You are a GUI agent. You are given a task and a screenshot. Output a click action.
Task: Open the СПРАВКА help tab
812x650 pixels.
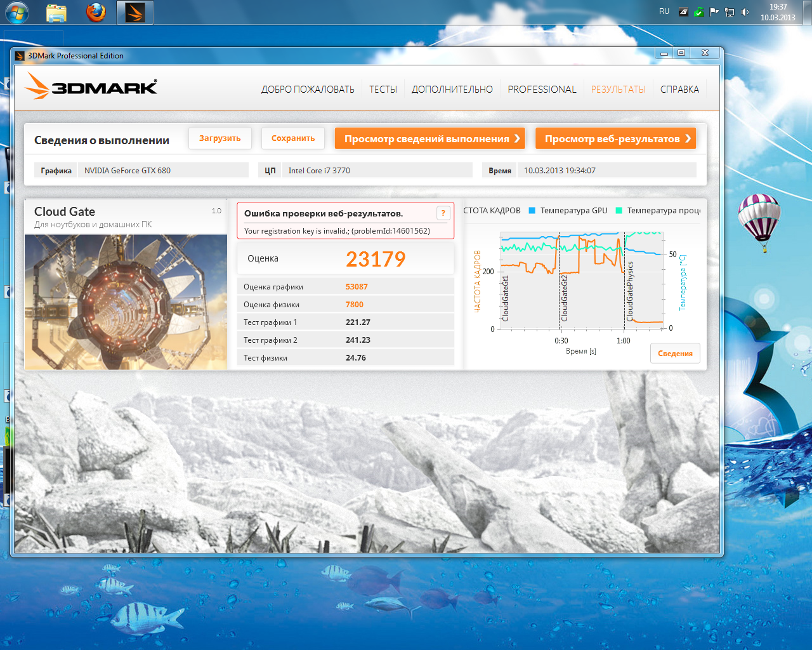[x=679, y=90]
